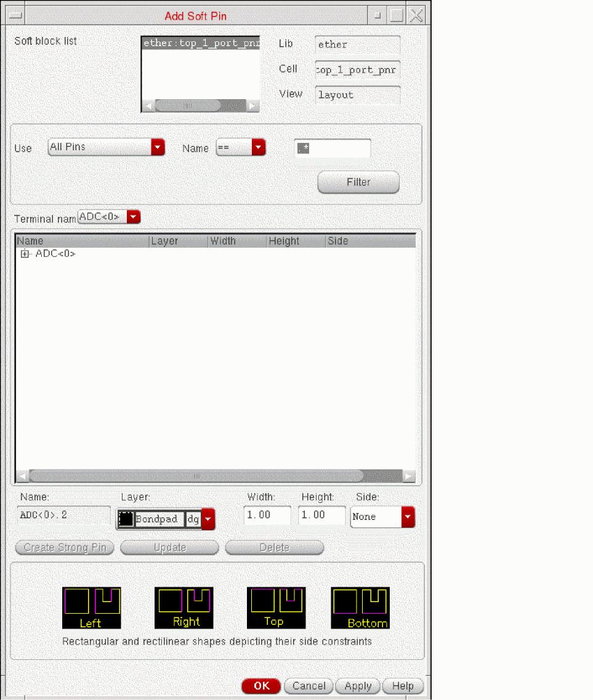This screenshot has height=700, width=593.
Task: Click the Lib field containing ether
Action: coord(357,44)
